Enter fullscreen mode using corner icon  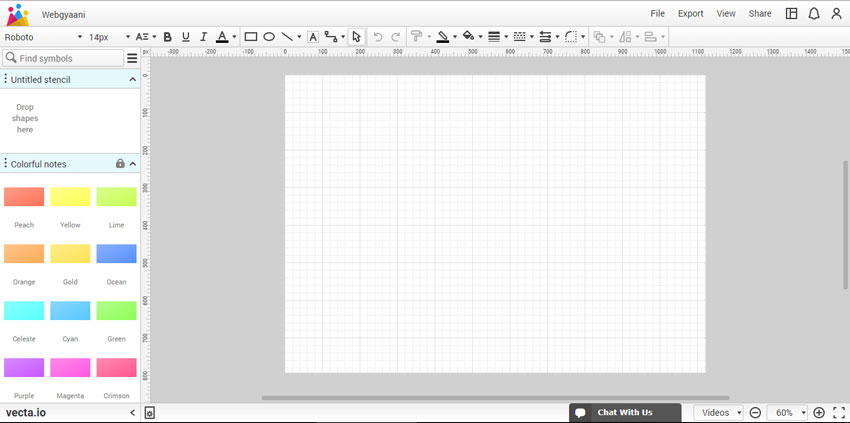click(x=838, y=413)
